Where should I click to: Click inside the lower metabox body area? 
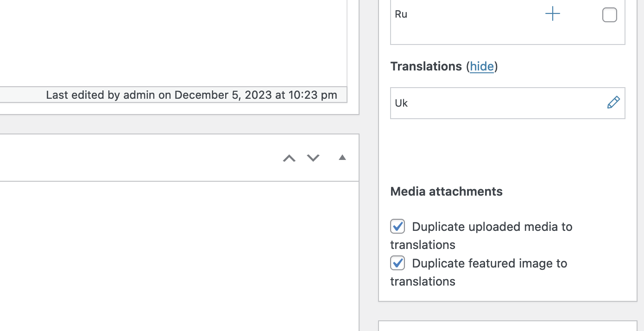[x=179, y=256]
